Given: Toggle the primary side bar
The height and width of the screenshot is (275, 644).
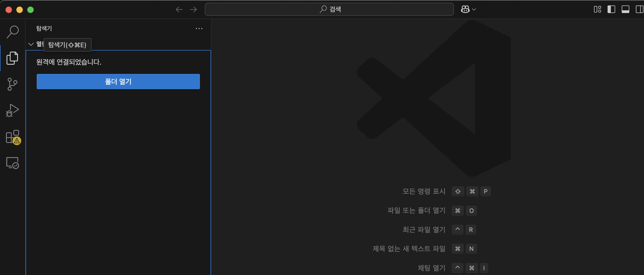Looking at the screenshot, I should (x=611, y=9).
